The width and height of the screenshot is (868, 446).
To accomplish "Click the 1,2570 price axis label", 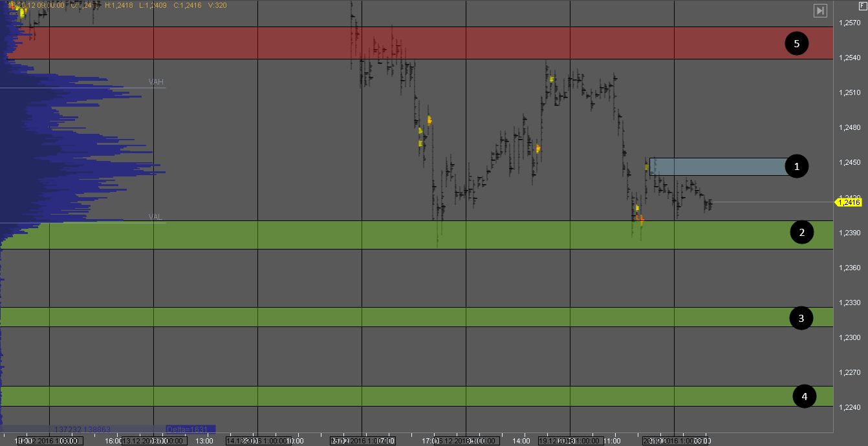I will [849, 23].
